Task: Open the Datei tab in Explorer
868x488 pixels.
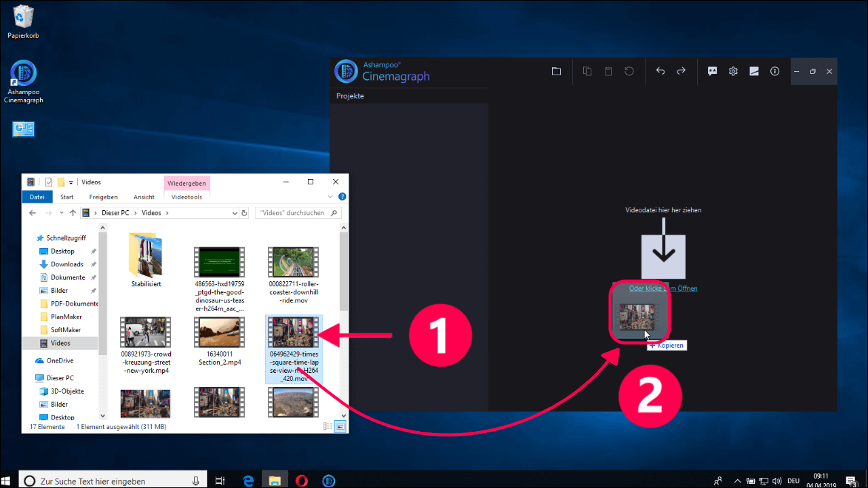Action: click(37, 197)
